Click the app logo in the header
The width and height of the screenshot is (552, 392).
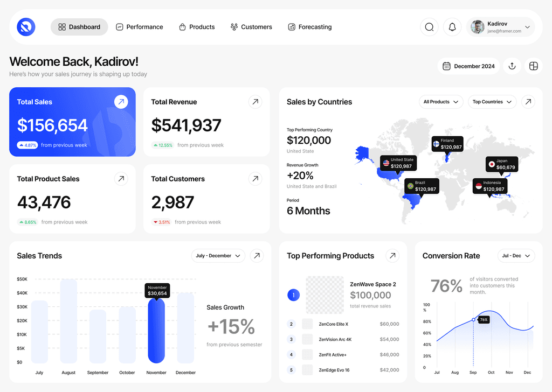[x=26, y=27]
